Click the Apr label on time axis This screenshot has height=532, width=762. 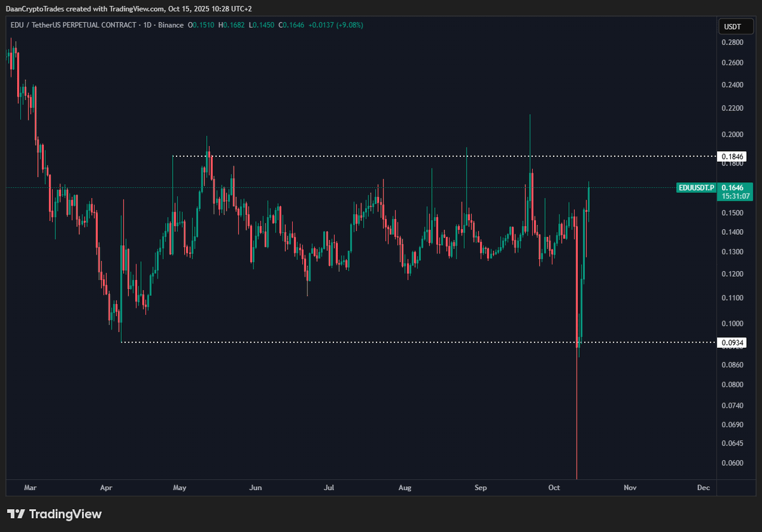coord(106,488)
